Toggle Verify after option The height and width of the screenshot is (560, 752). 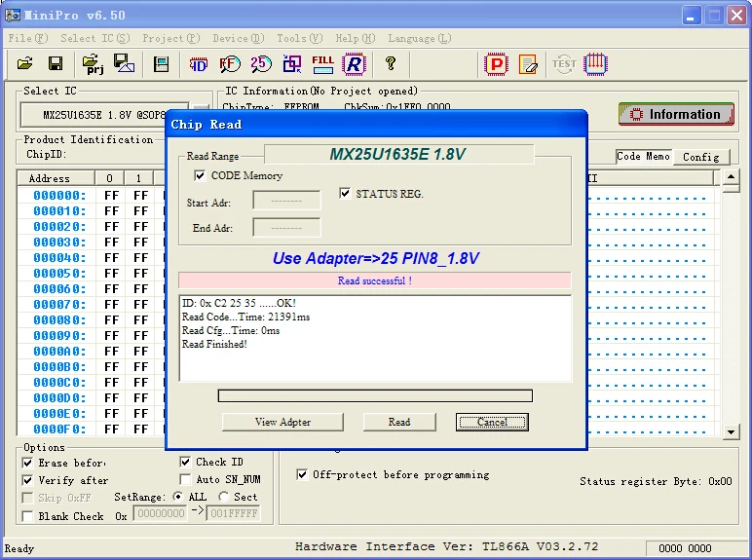pos(28,480)
